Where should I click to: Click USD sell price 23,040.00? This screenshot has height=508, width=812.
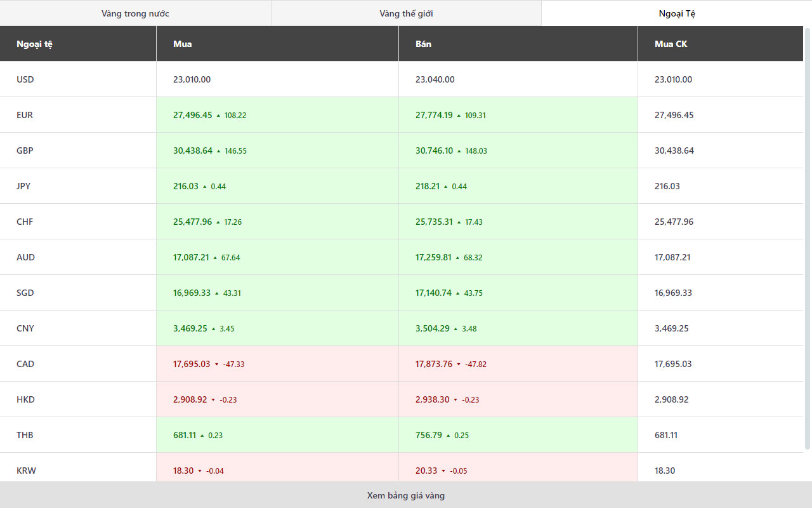(x=435, y=79)
